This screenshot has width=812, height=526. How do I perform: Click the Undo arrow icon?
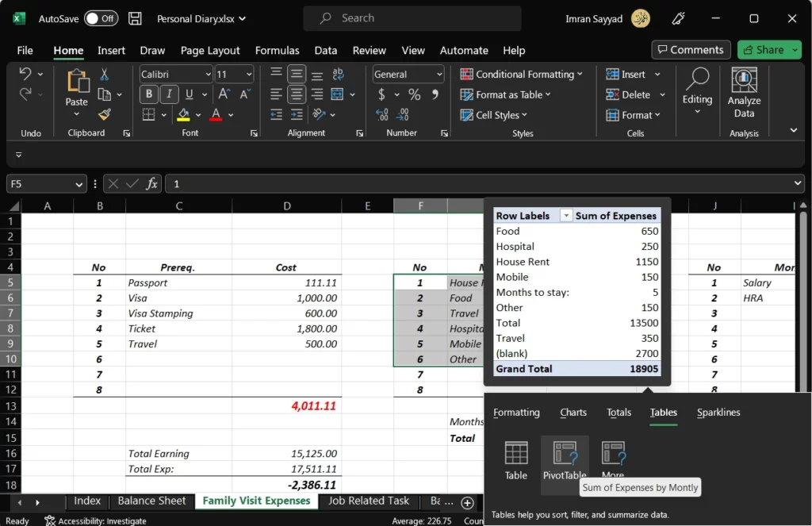click(x=25, y=75)
